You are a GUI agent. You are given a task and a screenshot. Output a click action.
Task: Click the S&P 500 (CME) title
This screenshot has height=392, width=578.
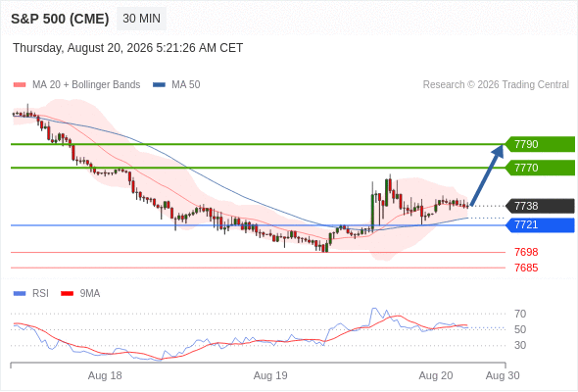[x=60, y=19]
